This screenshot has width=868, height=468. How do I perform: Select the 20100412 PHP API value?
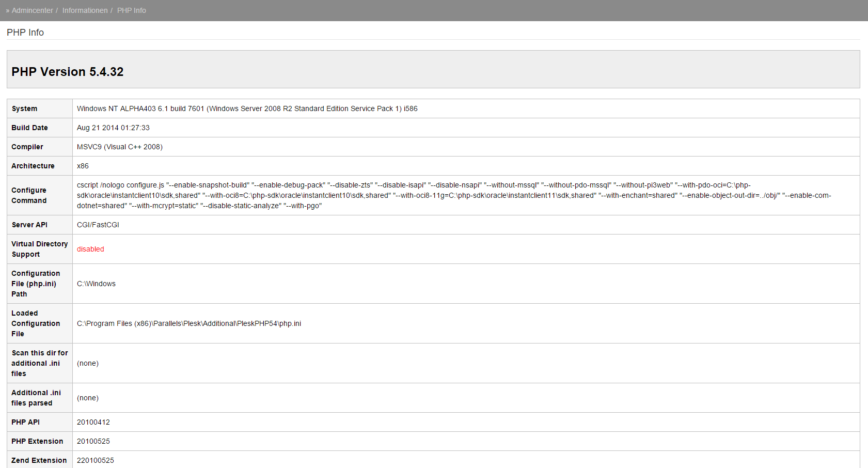point(93,422)
